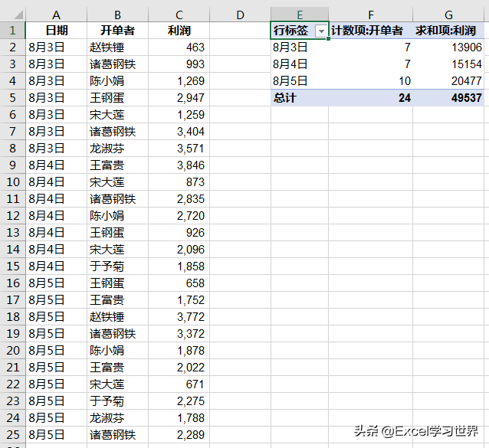This screenshot has width=489, height=448.
Task: Select column F header
Action: [371, 15]
